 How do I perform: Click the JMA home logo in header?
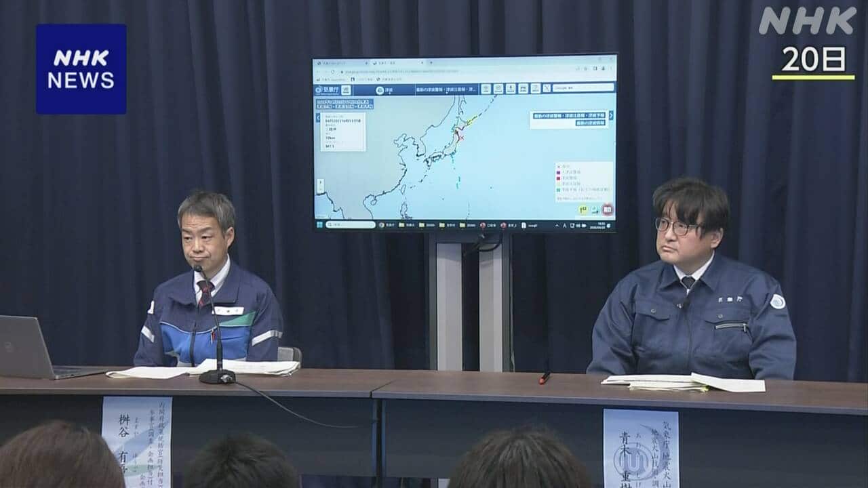pyautogui.click(x=326, y=89)
